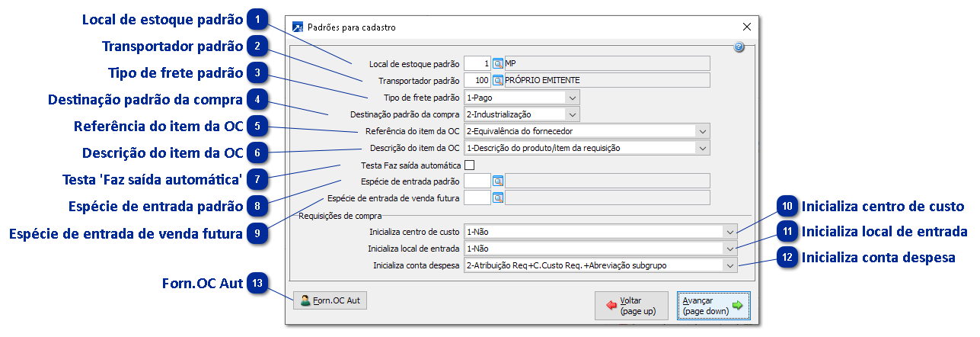This screenshot has height=337, width=980.
Task: Open Inicializa centro de custo dropdown
Action: [x=730, y=231]
